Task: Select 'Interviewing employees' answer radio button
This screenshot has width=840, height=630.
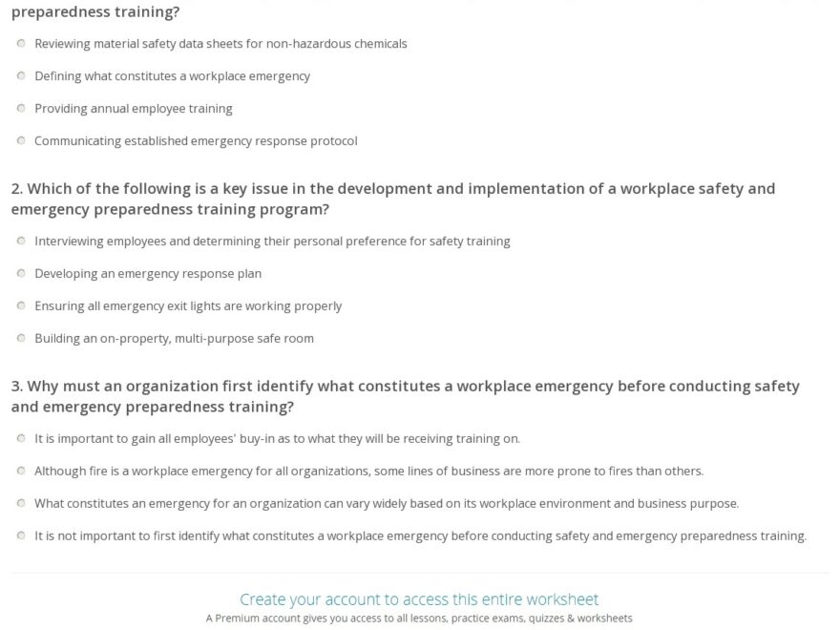Action: (21, 241)
